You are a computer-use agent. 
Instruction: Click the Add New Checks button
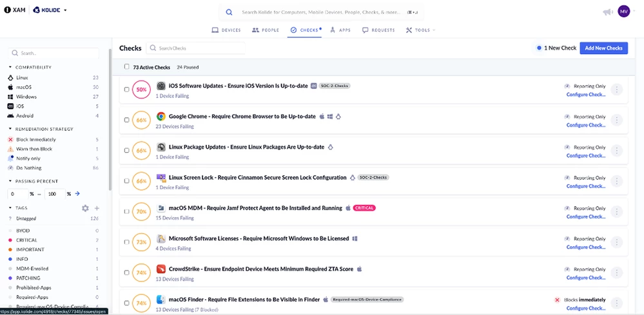tap(604, 48)
